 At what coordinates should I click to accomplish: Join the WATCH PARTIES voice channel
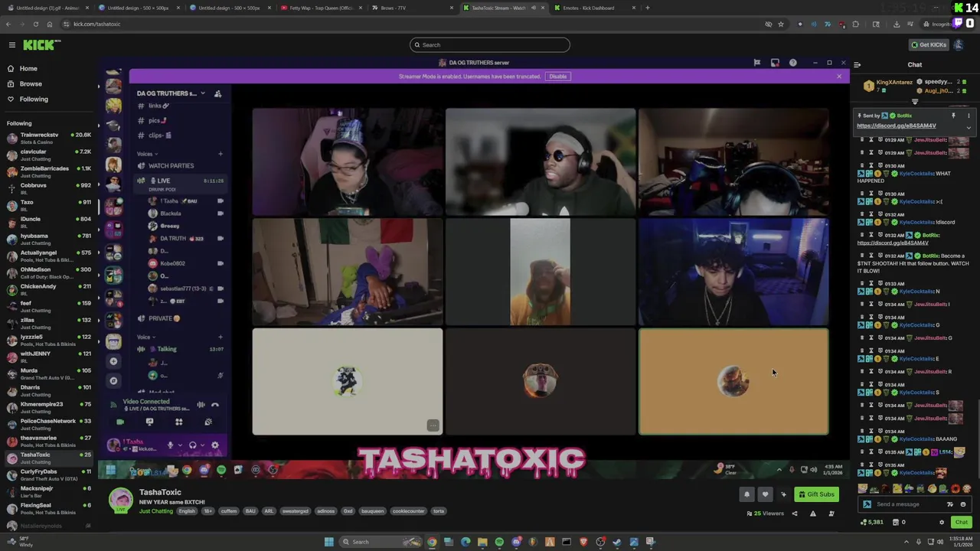[x=179, y=165]
